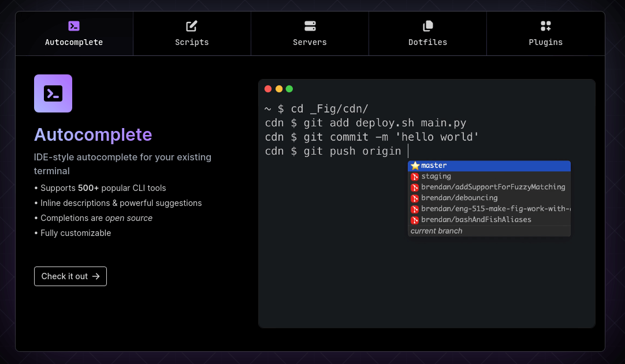Click the git branch icon next to staging

click(x=415, y=177)
